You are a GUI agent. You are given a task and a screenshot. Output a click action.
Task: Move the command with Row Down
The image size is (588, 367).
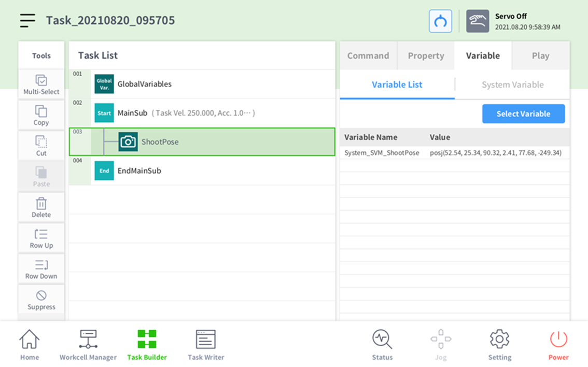click(x=41, y=269)
